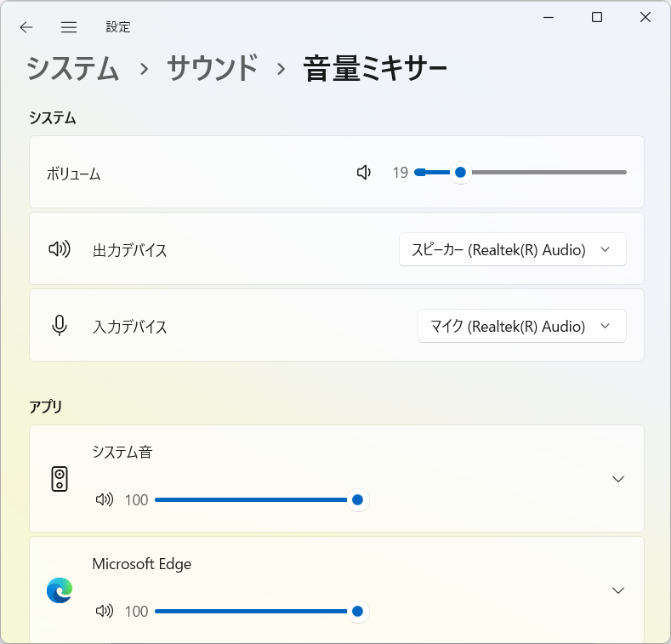Click the microphone icon beside 入力デバイス
This screenshot has height=644, width=671.
click(60, 326)
